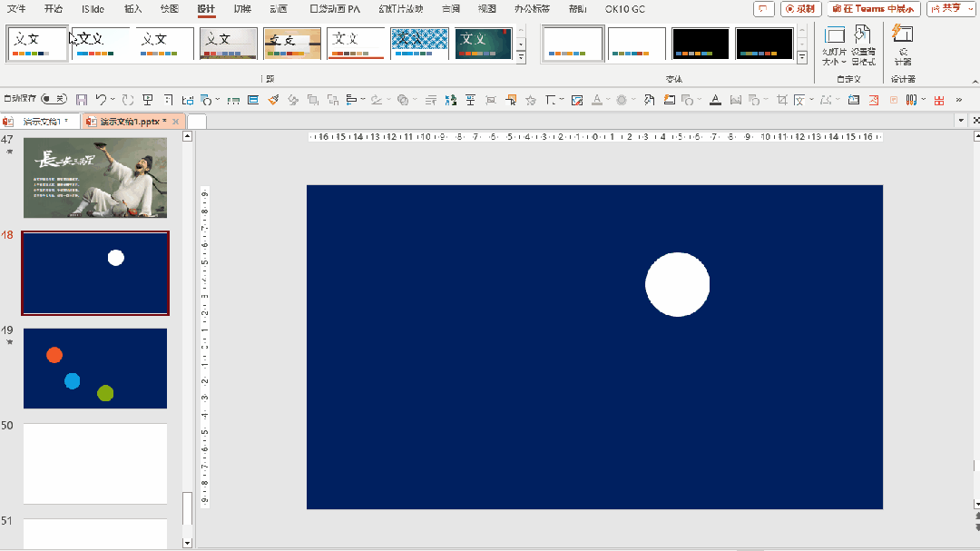Expand the variants gallery More button
The image size is (980, 551).
point(802,57)
